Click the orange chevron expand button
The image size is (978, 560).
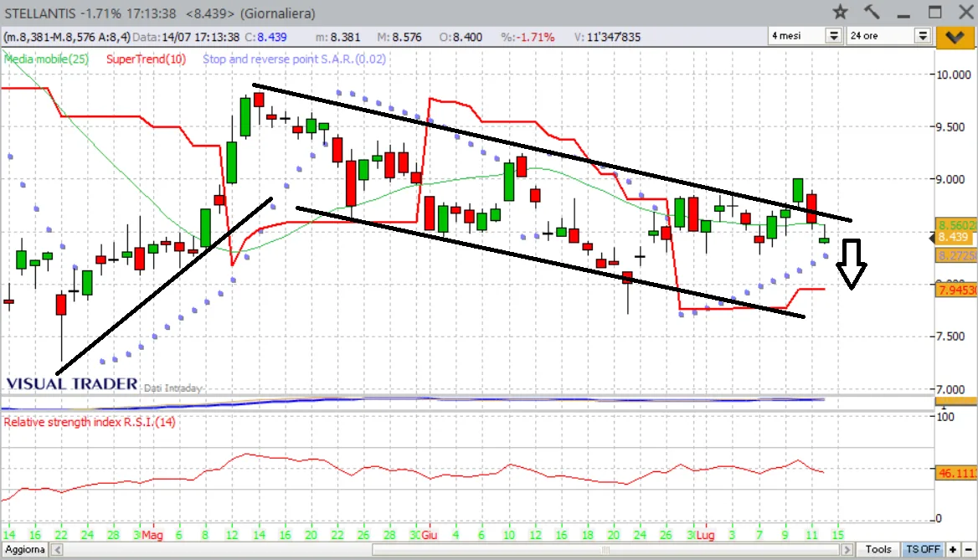pyautogui.click(x=955, y=37)
